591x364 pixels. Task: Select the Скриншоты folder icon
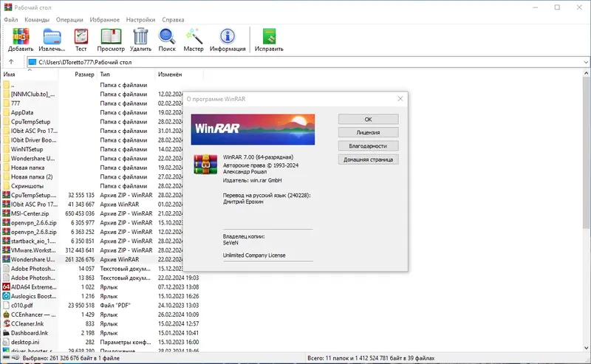[x=6, y=186]
